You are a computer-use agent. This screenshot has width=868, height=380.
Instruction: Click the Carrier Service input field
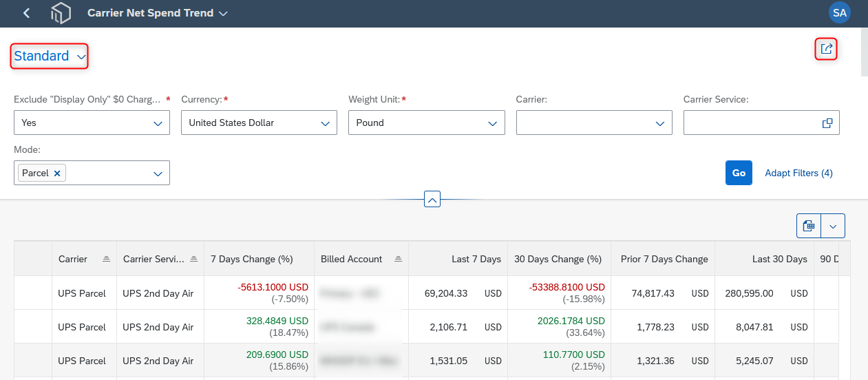750,123
